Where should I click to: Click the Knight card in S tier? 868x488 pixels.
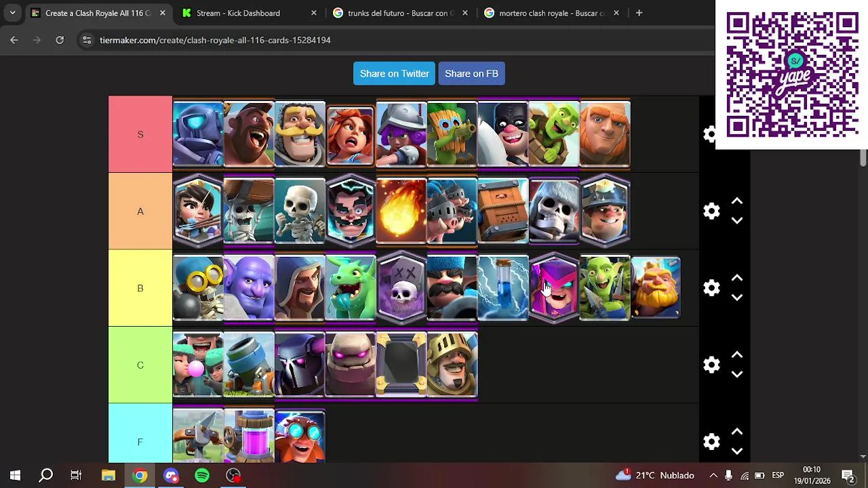pos(300,134)
